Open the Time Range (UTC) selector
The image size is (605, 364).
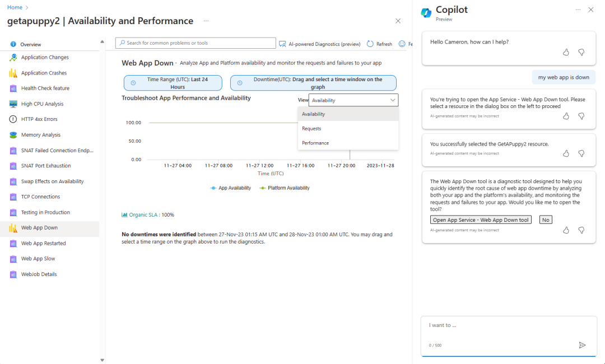pyautogui.click(x=173, y=83)
